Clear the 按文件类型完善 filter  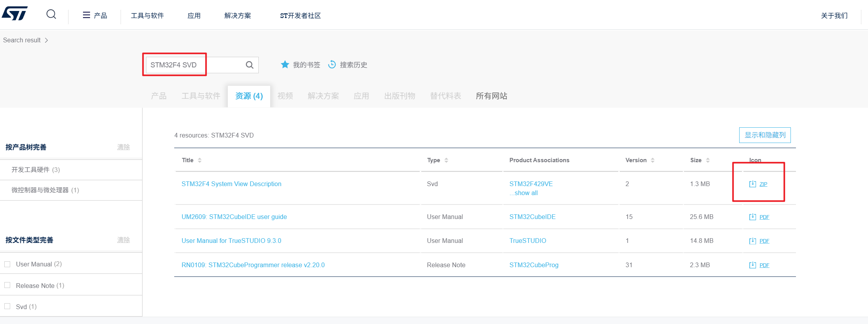[x=123, y=240]
